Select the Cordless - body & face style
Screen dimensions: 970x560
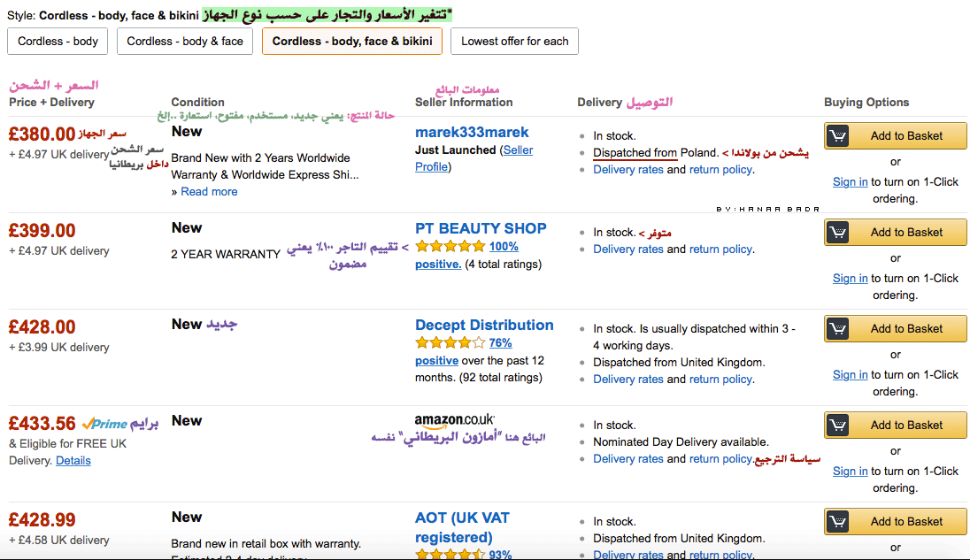185,42
